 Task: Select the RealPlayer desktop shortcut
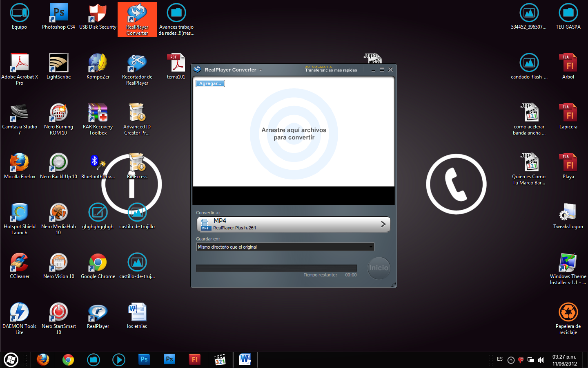98,316
